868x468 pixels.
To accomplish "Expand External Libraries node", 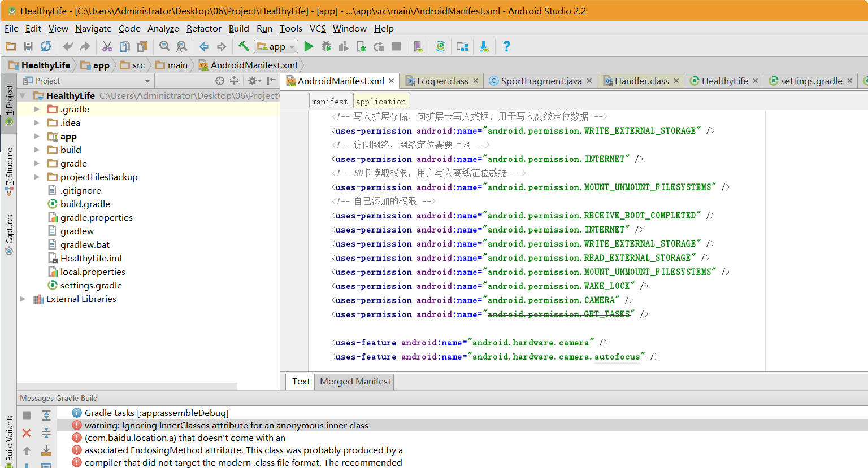I will [23, 299].
